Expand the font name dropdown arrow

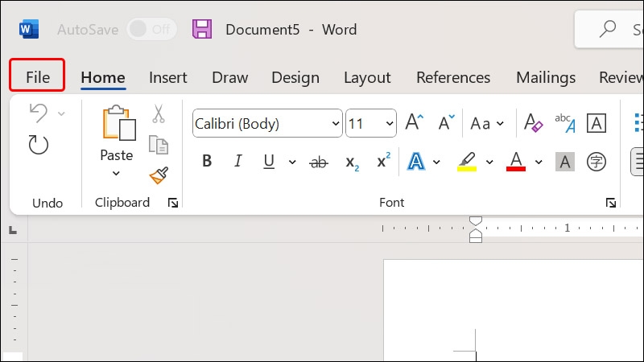coord(336,123)
